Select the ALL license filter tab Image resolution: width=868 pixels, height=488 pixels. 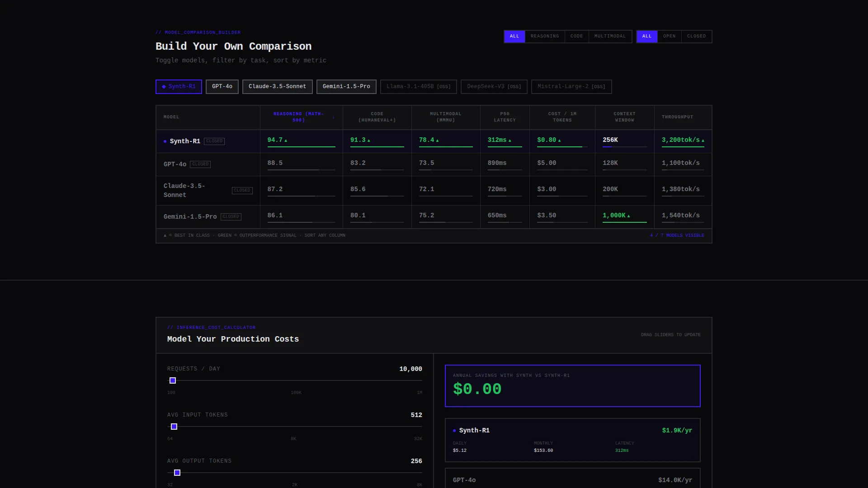pos(647,37)
